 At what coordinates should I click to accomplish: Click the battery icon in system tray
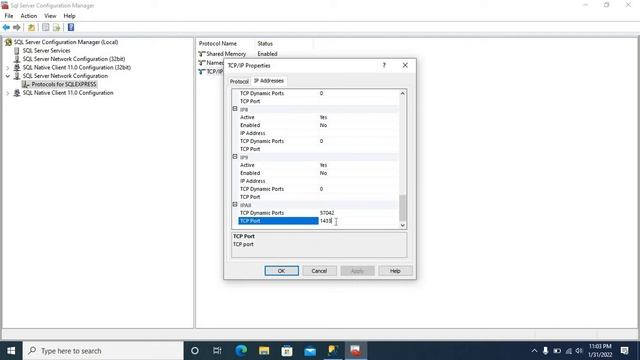(x=557, y=351)
